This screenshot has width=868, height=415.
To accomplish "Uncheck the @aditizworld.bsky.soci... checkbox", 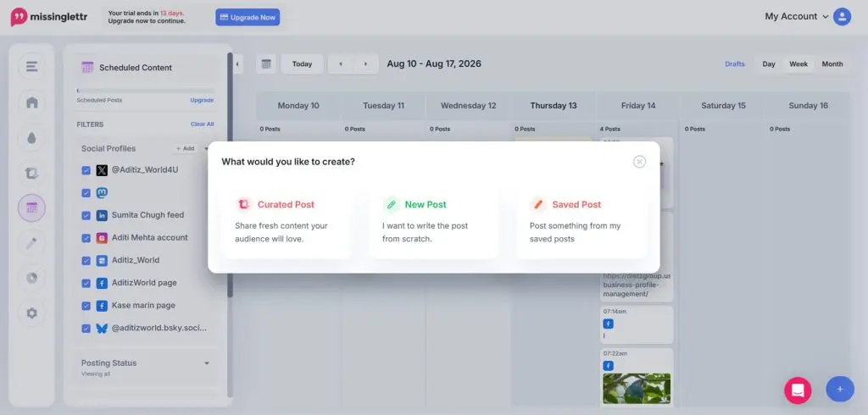I will pyautogui.click(x=86, y=328).
